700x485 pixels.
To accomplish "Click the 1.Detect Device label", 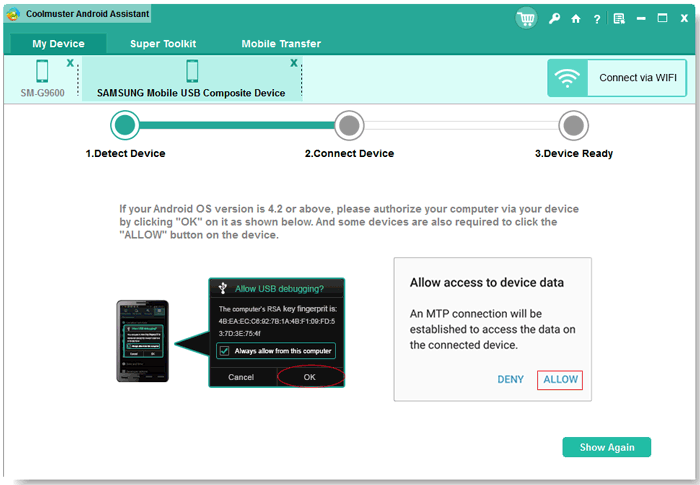I will click(125, 154).
